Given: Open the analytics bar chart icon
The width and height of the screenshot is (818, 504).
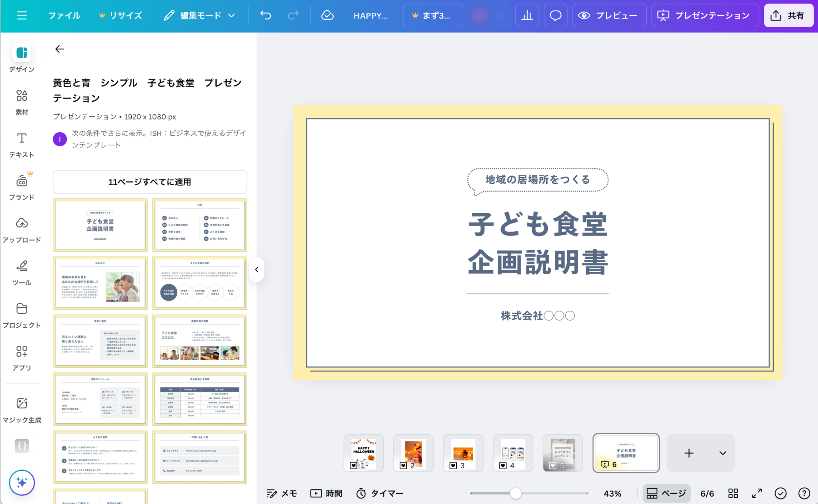Looking at the screenshot, I should coord(527,15).
